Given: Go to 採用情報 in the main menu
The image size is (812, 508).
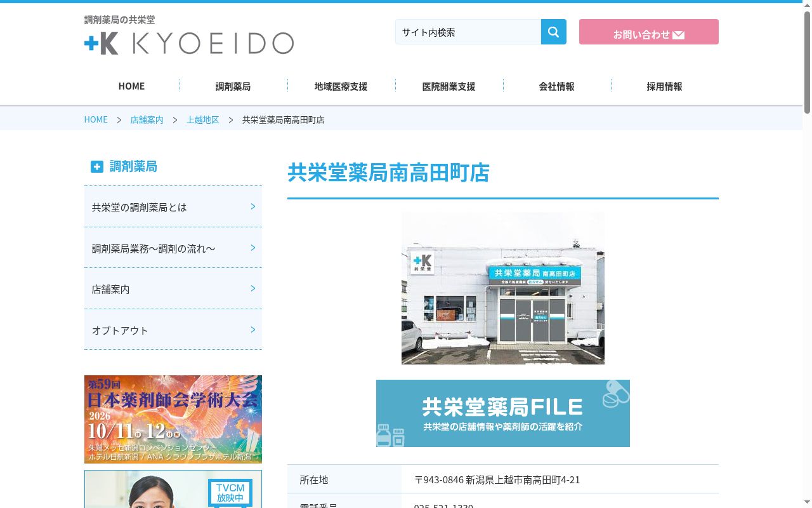Looking at the screenshot, I should (x=664, y=86).
